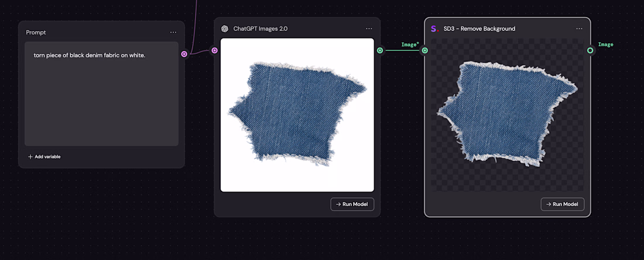
Task: Select the Prompt node's pink output connector
Action: pos(184,54)
